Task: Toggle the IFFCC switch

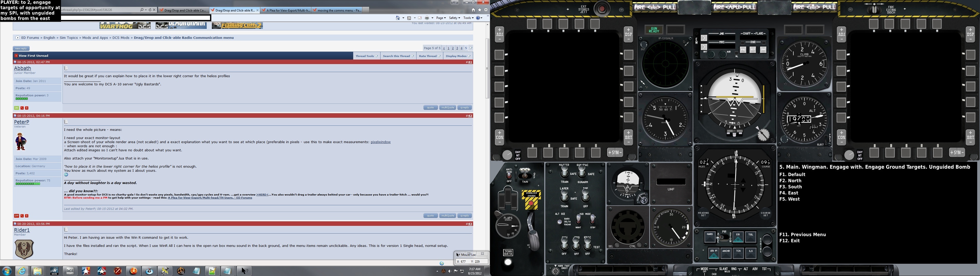Action: tap(588, 244)
